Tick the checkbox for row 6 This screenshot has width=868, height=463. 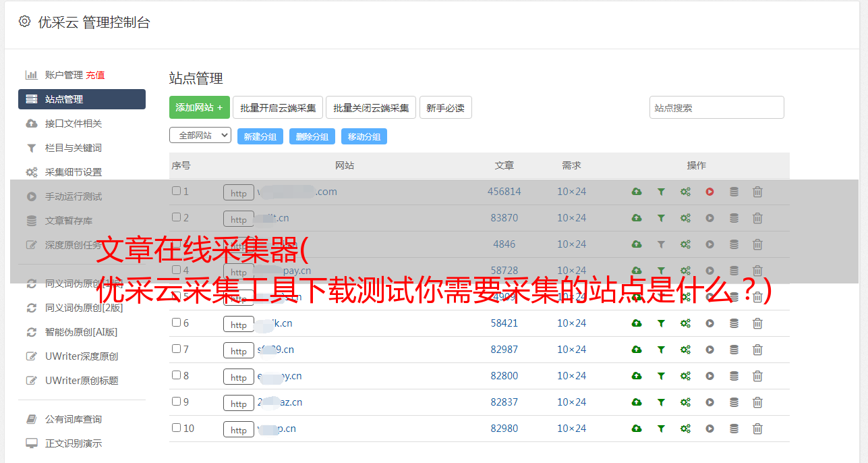click(176, 323)
